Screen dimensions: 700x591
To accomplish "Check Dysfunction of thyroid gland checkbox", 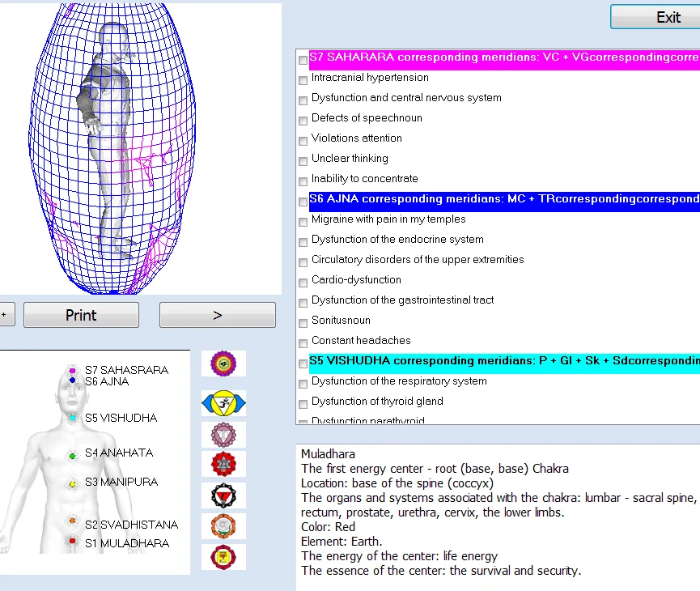I will coord(303,404).
